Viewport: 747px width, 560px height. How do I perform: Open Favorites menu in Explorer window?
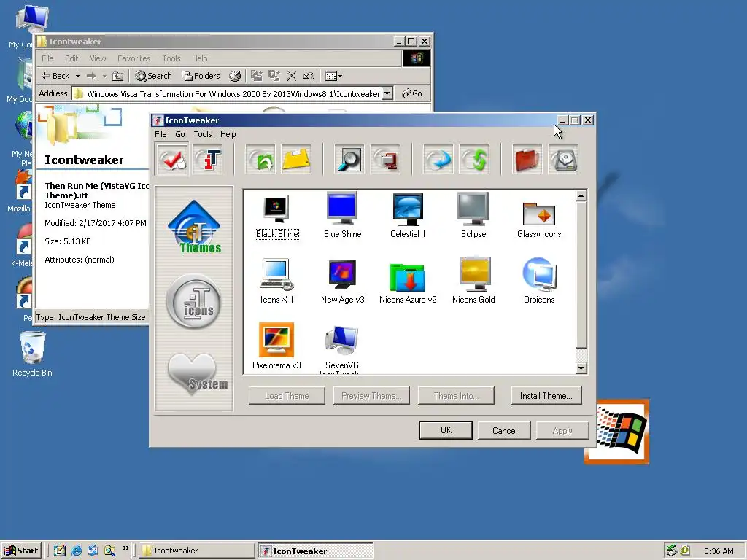point(134,58)
